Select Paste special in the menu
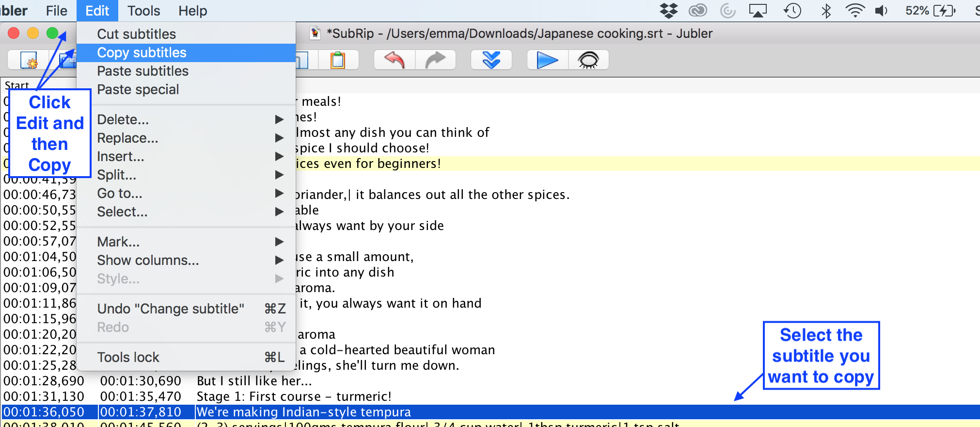980x427 pixels. click(138, 89)
